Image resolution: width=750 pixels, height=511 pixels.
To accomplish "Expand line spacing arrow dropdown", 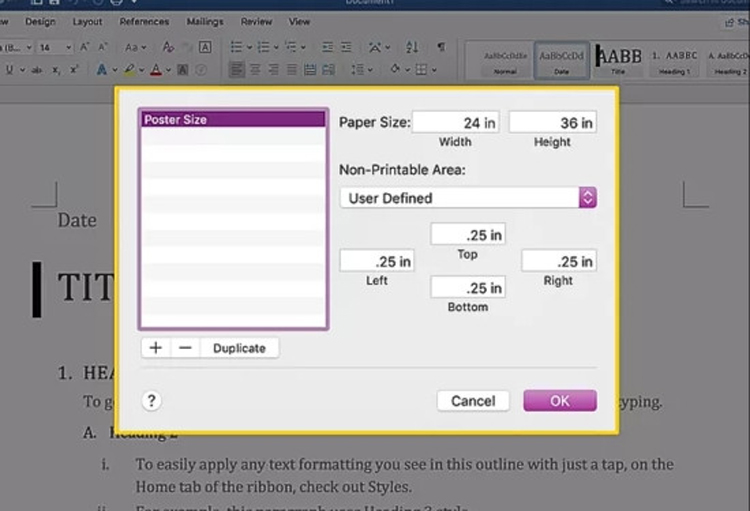I will [x=370, y=70].
